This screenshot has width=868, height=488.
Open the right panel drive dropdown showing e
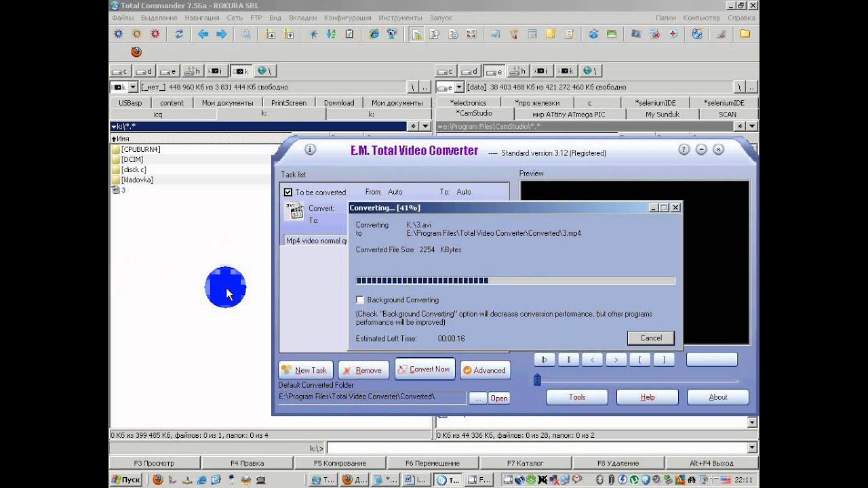[459, 87]
